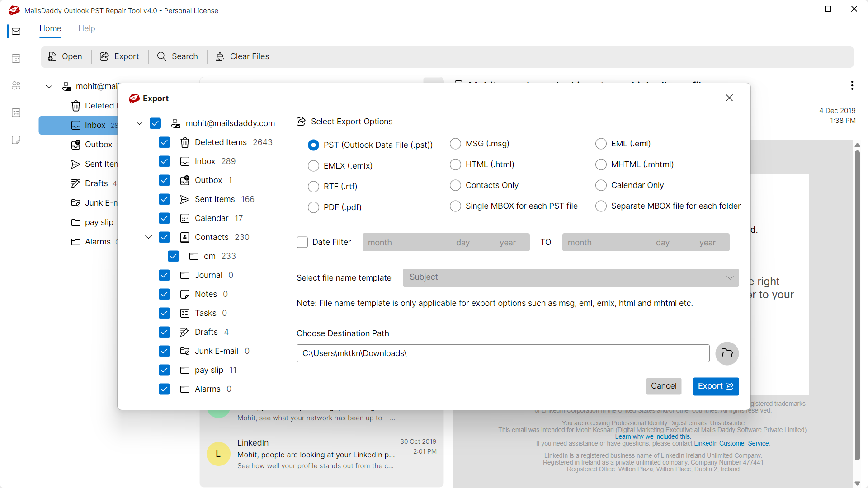Click the Export toolbar button
The height and width of the screenshot is (488, 868).
tap(119, 56)
